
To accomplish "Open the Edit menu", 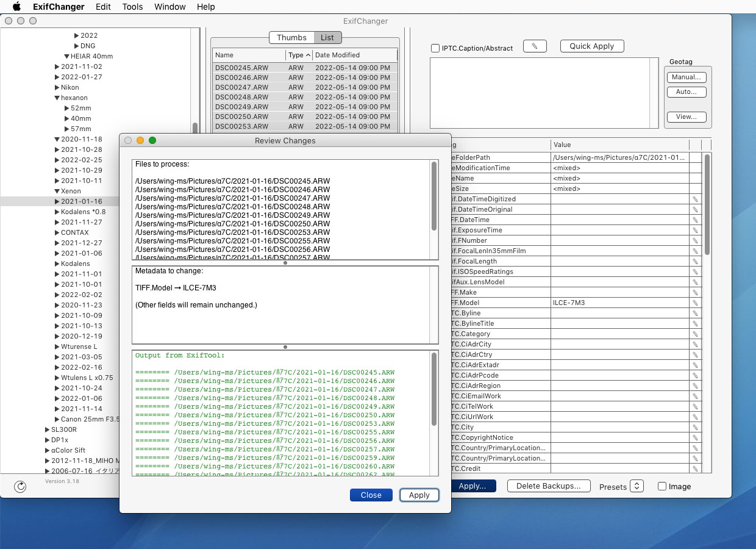I will pos(103,7).
